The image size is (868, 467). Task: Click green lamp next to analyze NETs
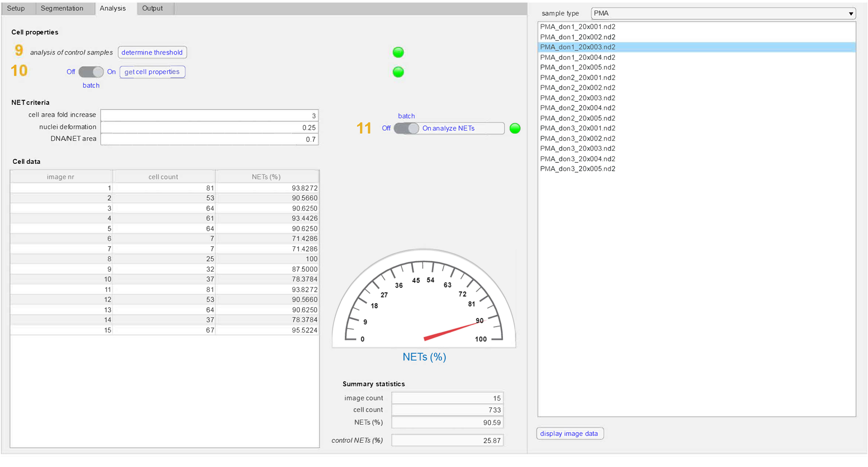click(515, 128)
